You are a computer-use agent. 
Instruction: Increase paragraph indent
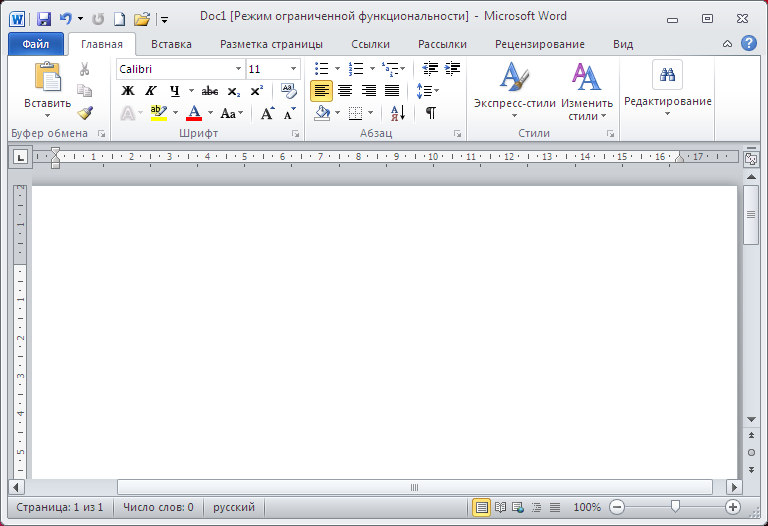click(x=452, y=69)
